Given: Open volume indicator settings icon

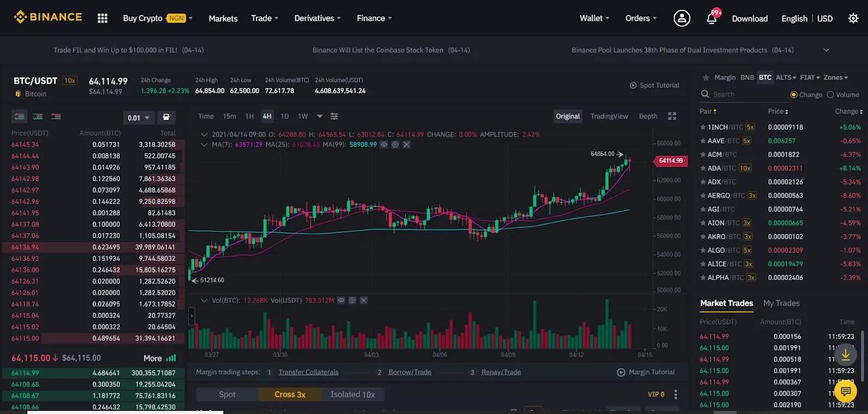Looking at the screenshot, I should coord(353,300).
